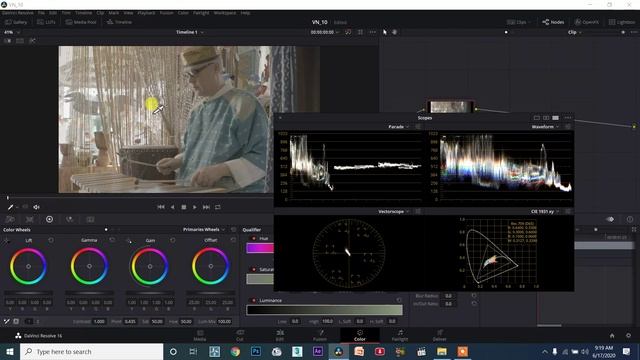Image resolution: width=640 pixels, height=360 pixels.
Task: Jump to first frame
Action: point(161,207)
